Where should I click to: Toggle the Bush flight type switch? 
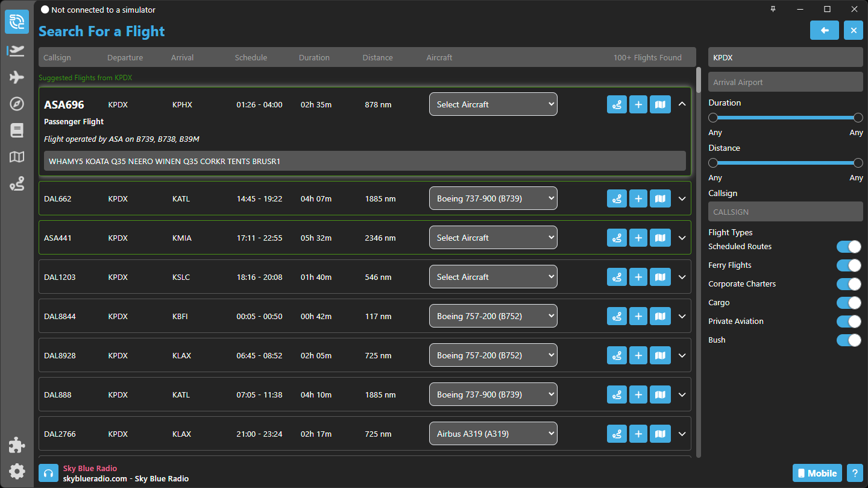click(849, 340)
